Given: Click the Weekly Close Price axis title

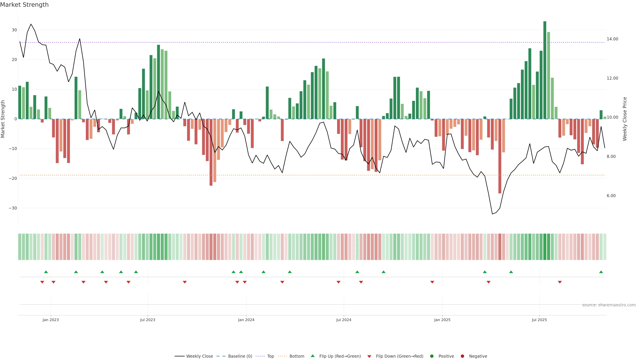Looking at the screenshot, I should [x=625, y=119].
